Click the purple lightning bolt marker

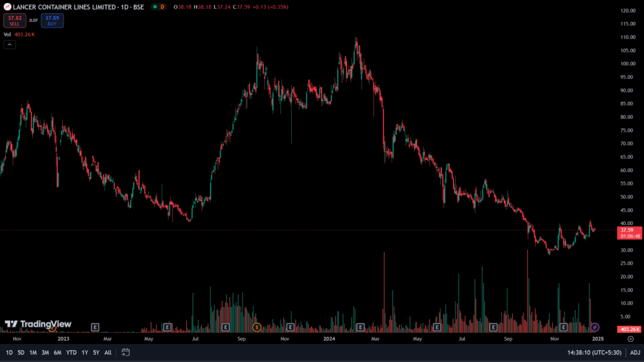595,327
